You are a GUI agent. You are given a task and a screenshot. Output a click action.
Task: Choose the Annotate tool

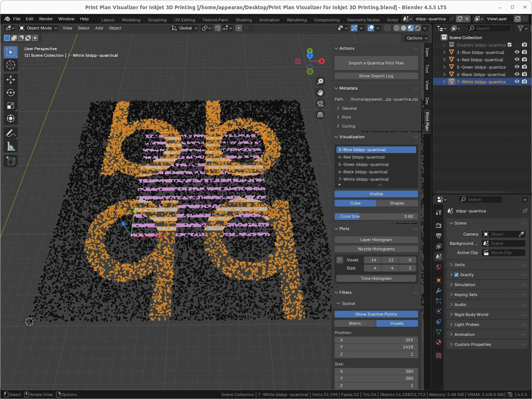11,133
